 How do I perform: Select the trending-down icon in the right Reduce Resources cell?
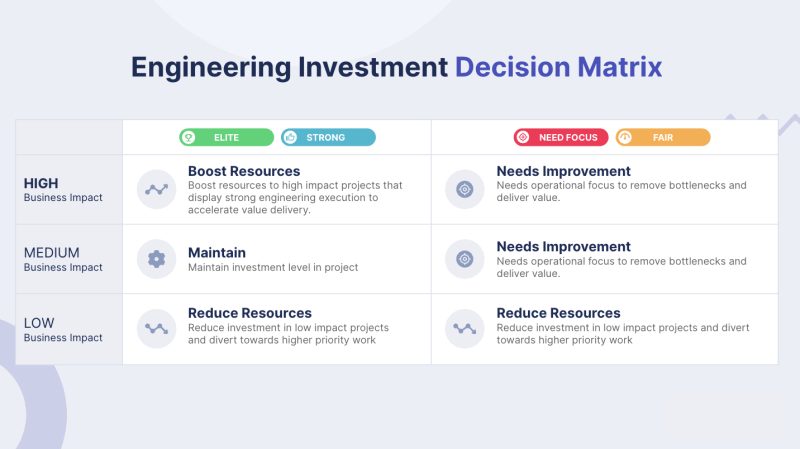(465, 329)
